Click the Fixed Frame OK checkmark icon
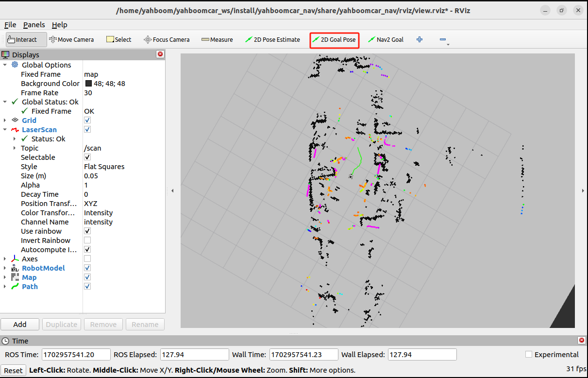 point(24,111)
